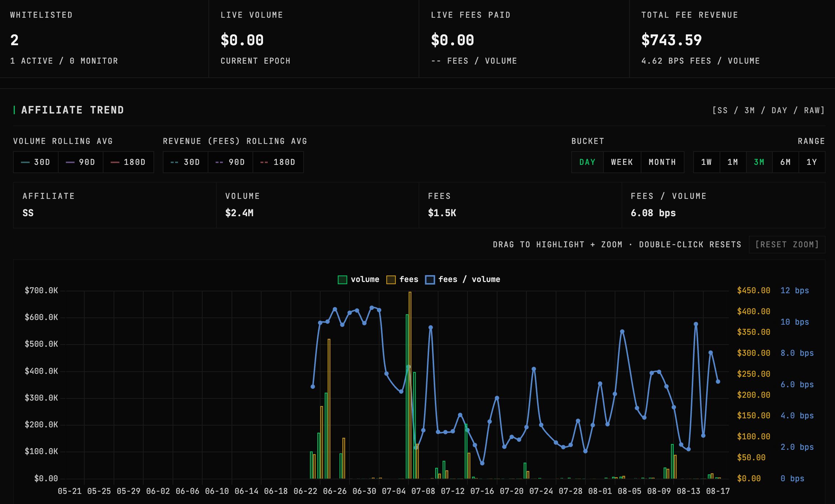
Task: Click the 07-08 x-axis date label
Action: (423, 491)
